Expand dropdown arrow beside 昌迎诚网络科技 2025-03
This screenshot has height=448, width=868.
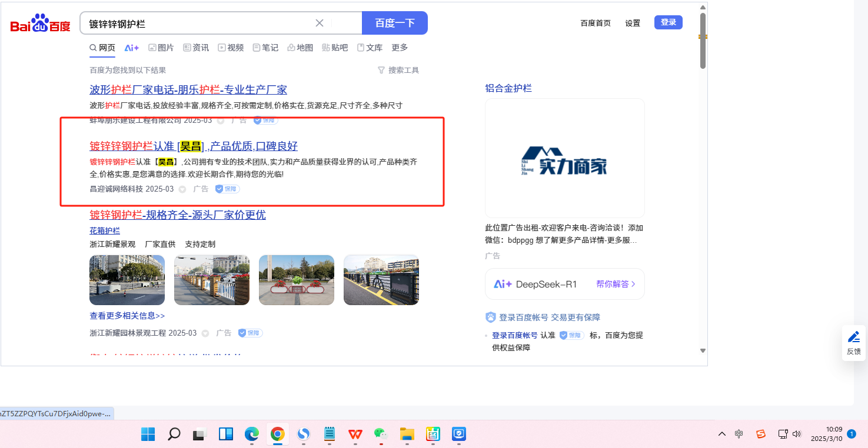click(x=182, y=189)
